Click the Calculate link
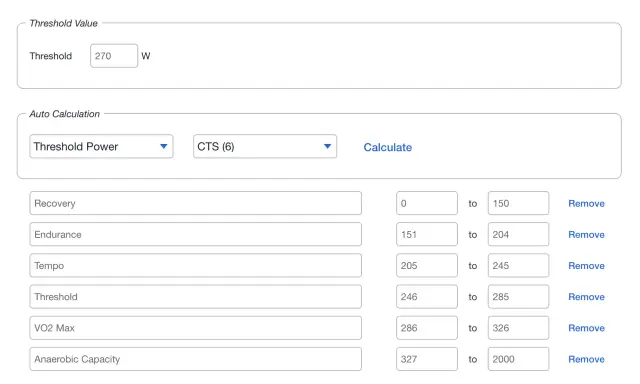 point(388,147)
